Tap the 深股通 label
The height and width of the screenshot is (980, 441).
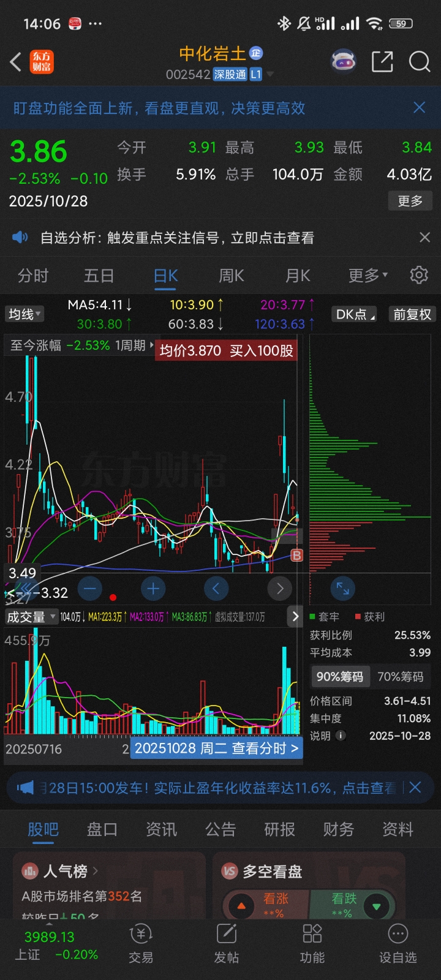point(230,75)
